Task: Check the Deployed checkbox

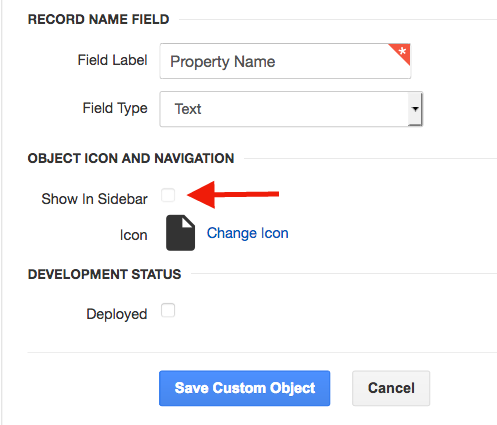Action: pos(168,310)
